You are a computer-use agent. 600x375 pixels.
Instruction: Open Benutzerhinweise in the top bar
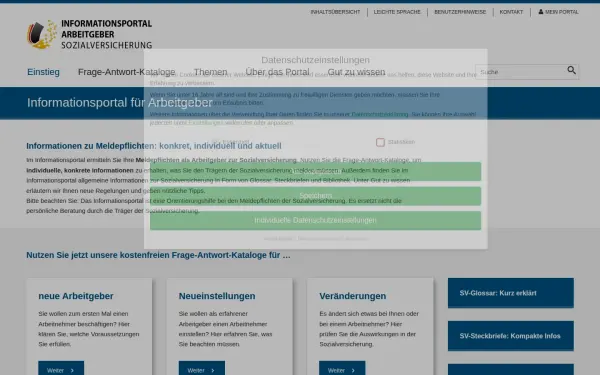click(x=460, y=12)
